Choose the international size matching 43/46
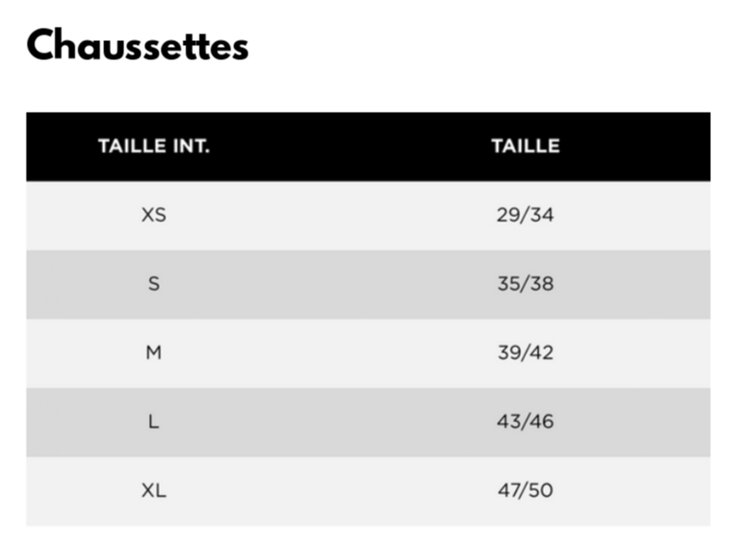Image resolution: width=755 pixels, height=560 pixels. point(153,421)
